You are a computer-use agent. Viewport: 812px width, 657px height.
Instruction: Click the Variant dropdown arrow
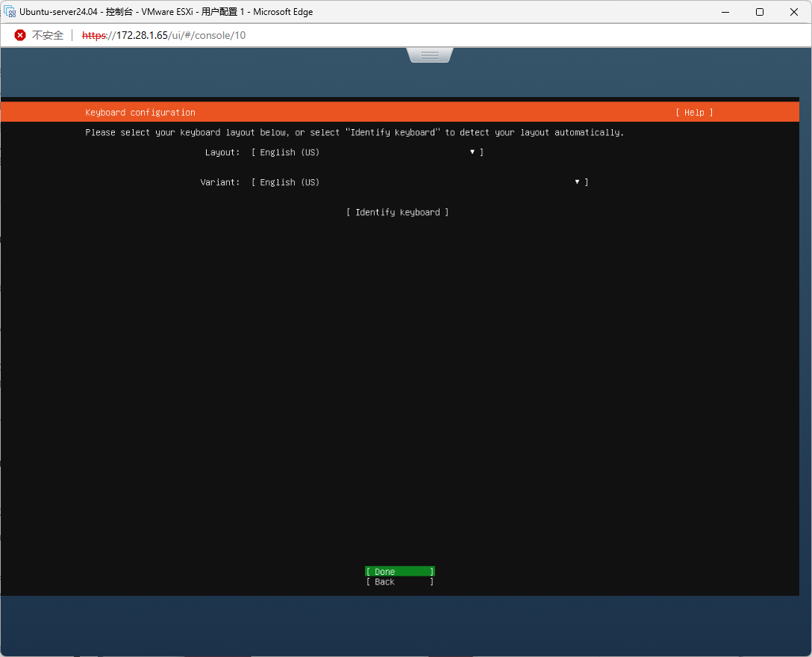click(x=577, y=182)
